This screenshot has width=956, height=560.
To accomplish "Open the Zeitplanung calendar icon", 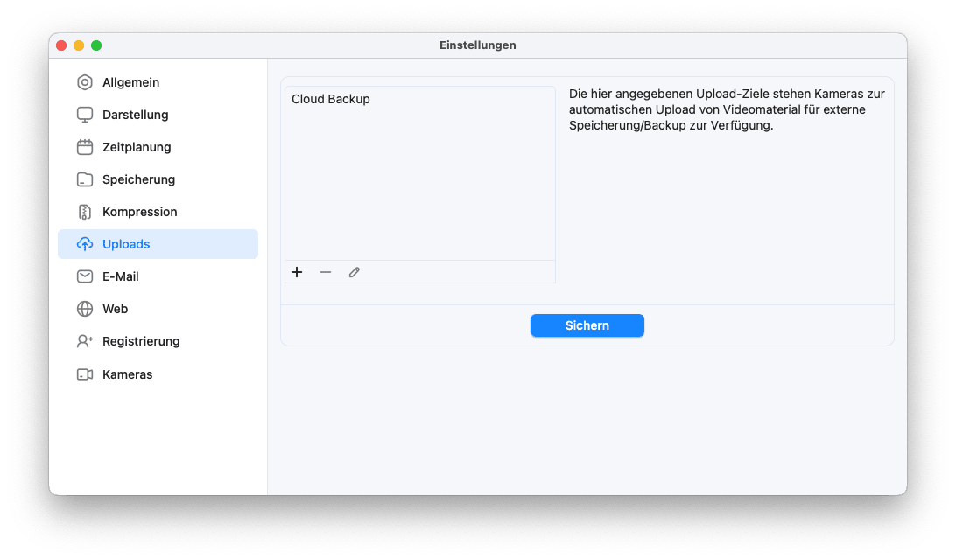I will pos(84,146).
